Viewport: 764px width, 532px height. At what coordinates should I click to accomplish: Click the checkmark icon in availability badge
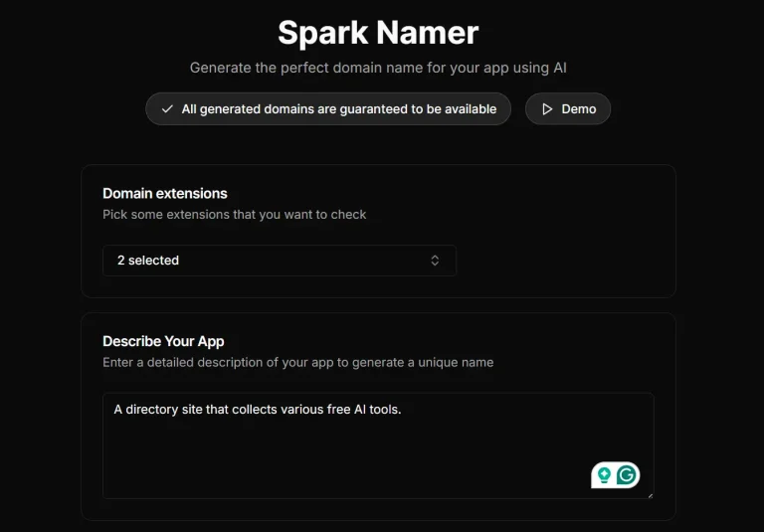[x=166, y=109]
